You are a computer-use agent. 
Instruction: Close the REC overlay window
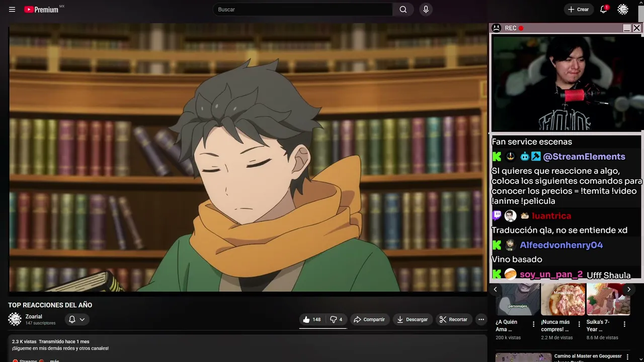(636, 28)
